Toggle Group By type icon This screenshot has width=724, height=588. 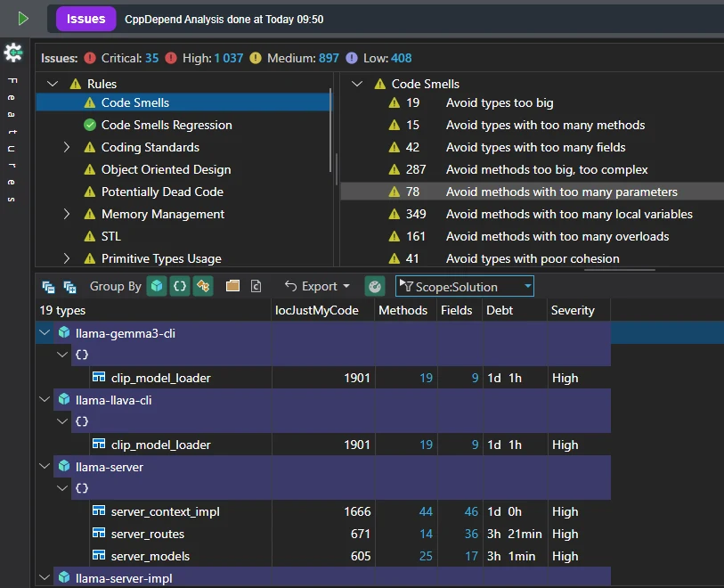tap(203, 286)
